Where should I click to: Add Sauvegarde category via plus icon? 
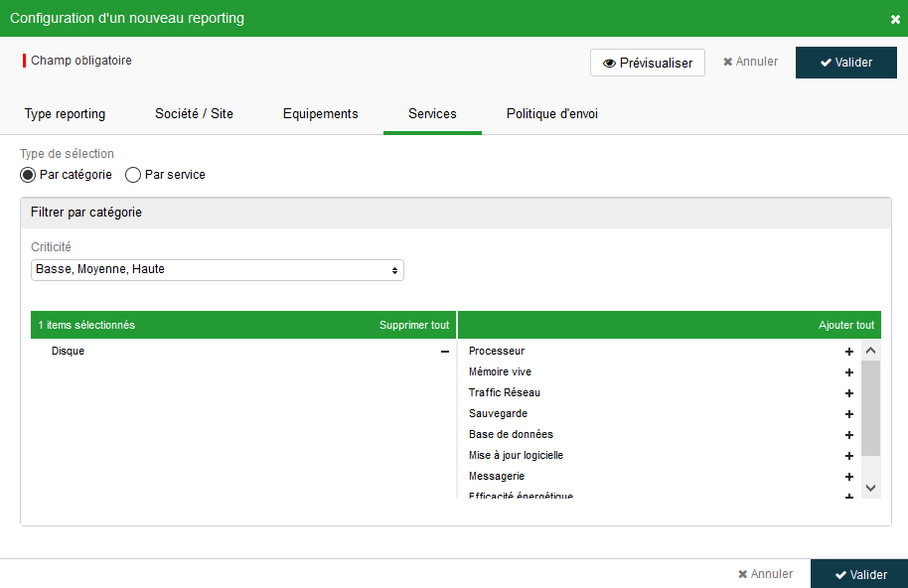tap(849, 414)
